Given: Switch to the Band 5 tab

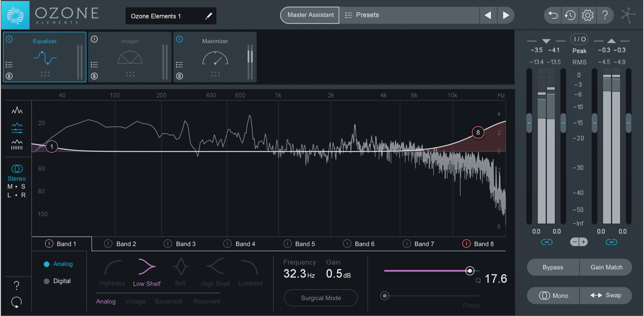Looking at the screenshot, I should pos(299,244).
